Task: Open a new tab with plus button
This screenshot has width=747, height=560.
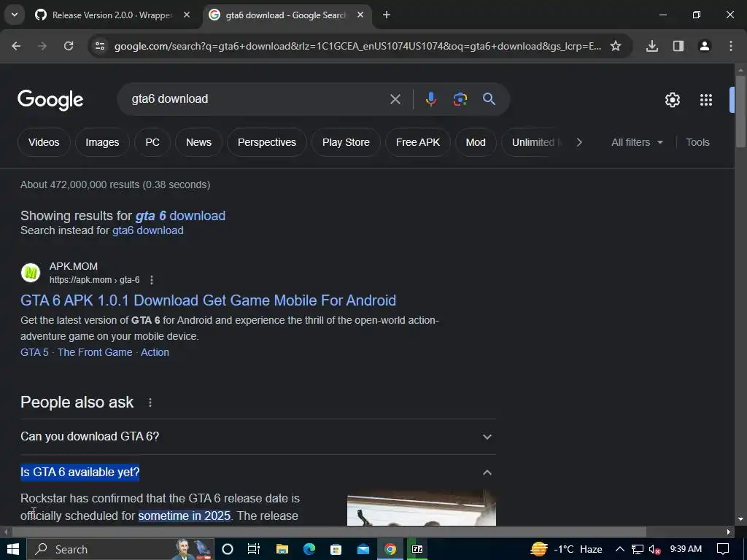Action: pos(387,15)
